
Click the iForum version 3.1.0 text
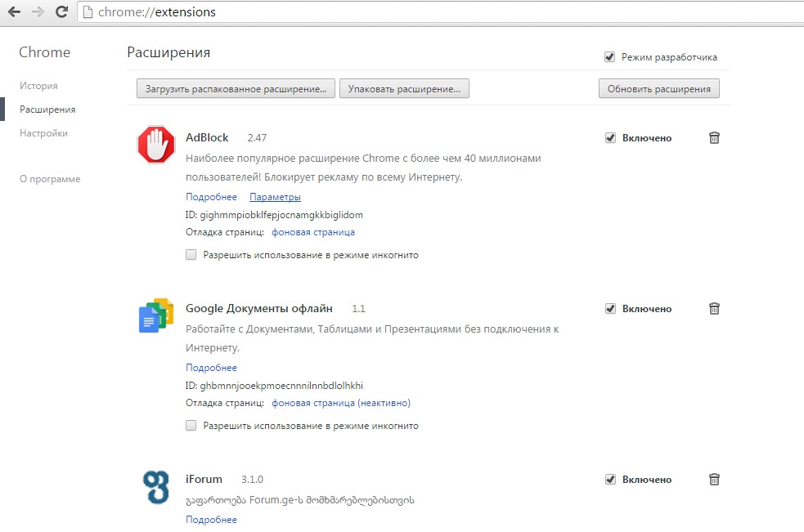tap(252, 480)
